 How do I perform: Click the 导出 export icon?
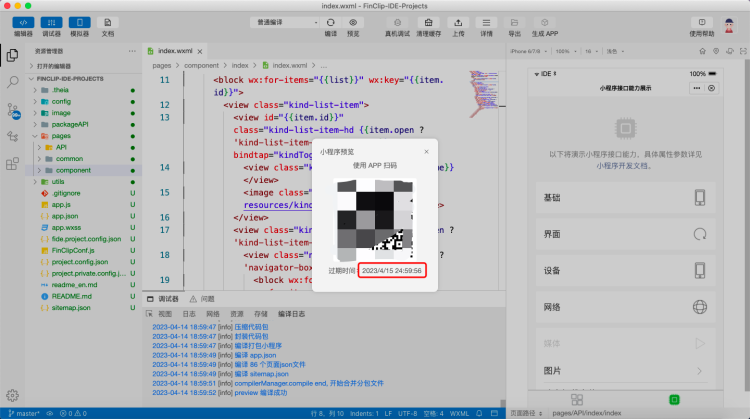click(514, 22)
